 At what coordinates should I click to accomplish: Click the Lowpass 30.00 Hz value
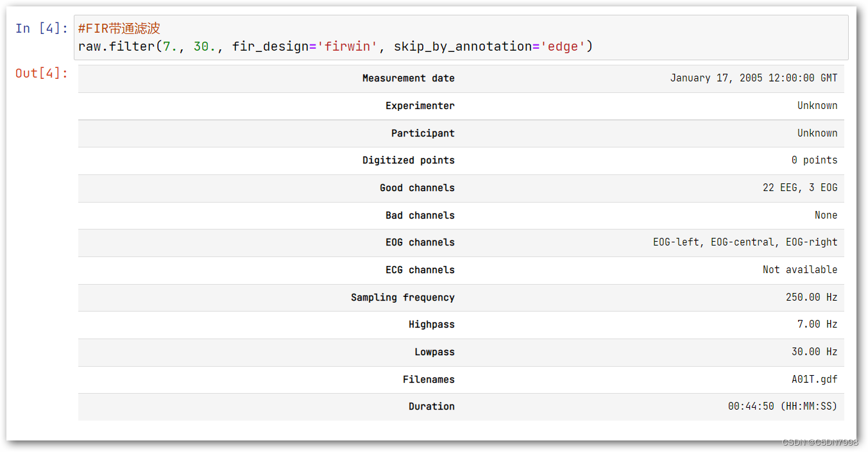(x=814, y=352)
